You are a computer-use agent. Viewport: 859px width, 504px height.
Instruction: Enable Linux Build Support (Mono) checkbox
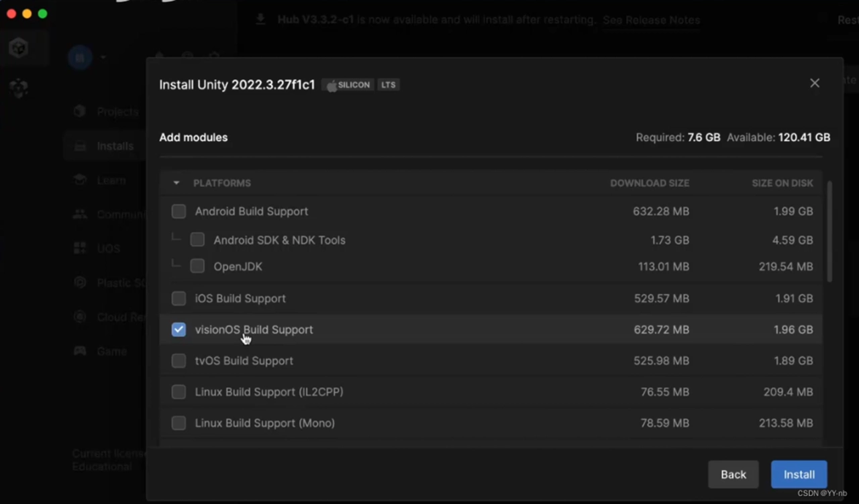click(x=179, y=423)
